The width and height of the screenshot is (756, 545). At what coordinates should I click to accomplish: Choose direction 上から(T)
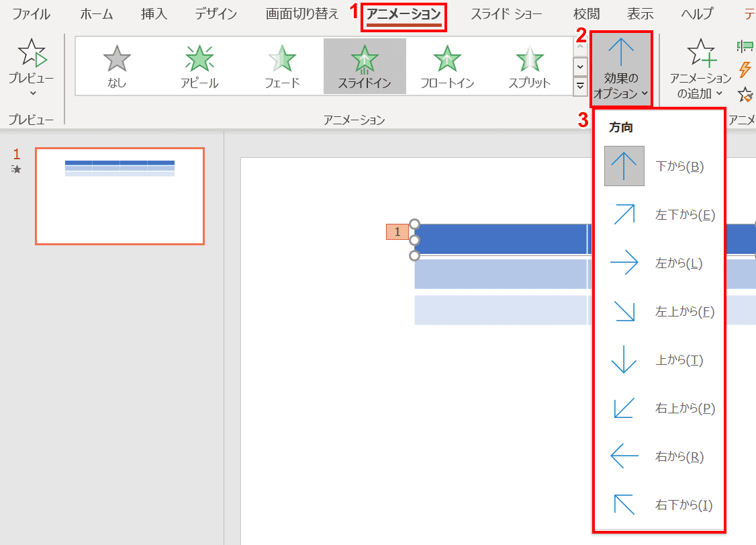tap(659, 360)
